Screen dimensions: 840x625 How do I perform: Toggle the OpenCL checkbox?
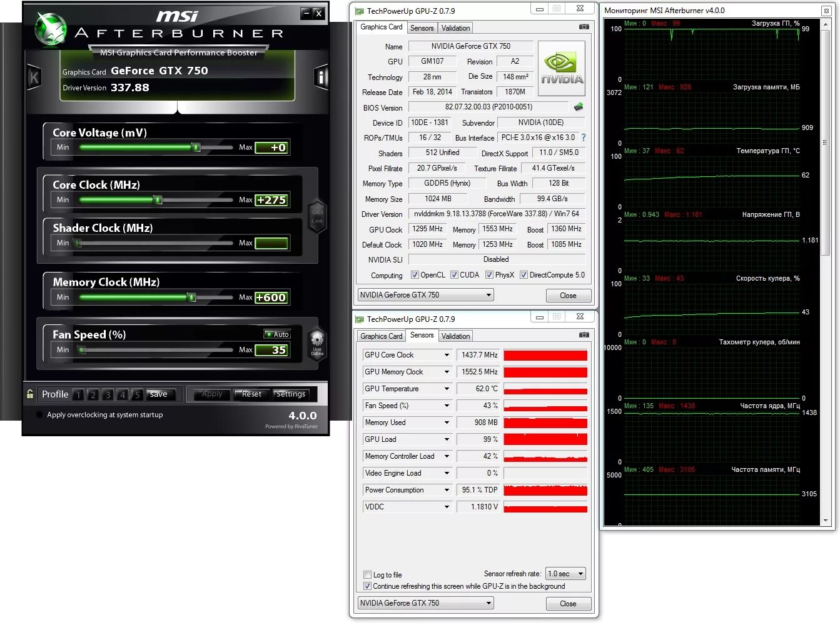pos(415,275)
